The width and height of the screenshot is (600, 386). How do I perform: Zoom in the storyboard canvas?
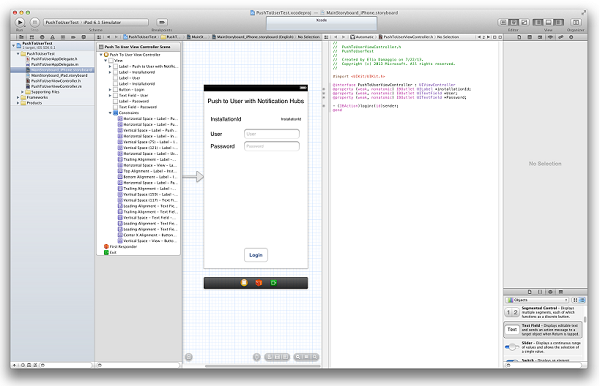click(315, 357)
